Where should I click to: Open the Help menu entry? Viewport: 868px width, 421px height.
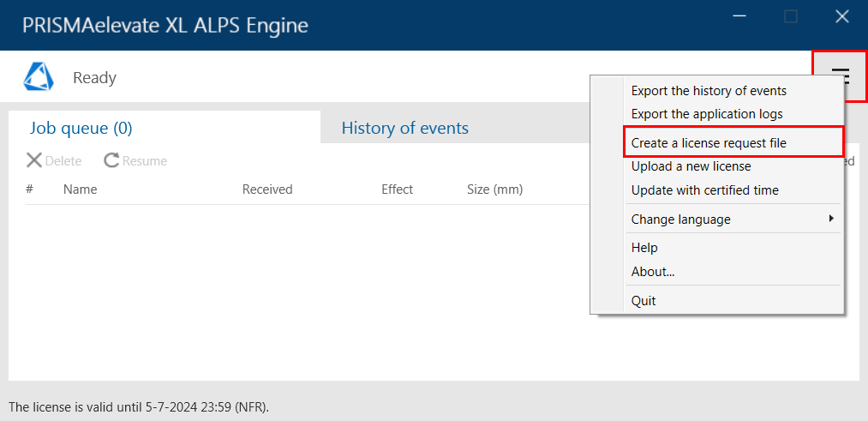pyautogui.click(x=644, y=248)
